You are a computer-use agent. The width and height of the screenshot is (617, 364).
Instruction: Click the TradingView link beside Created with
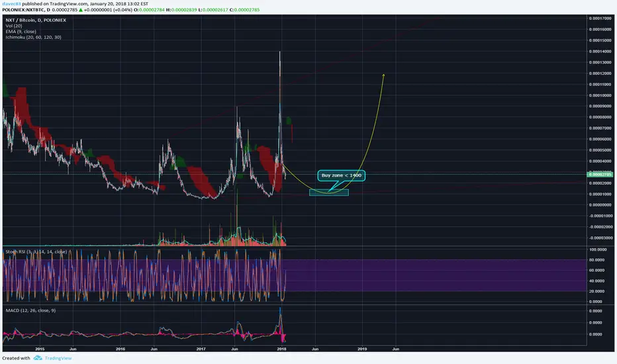[58, 358]
